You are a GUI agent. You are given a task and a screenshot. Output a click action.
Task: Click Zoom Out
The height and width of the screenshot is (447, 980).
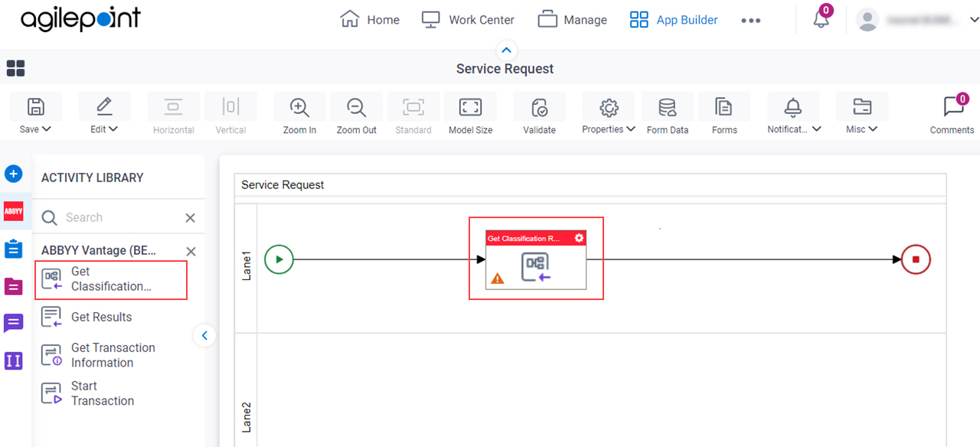(357, 116)
